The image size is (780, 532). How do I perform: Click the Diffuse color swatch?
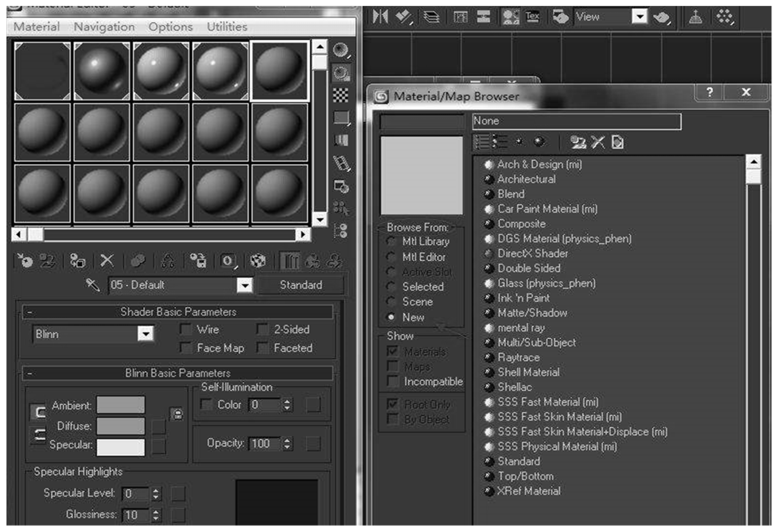tap(121, 426)
